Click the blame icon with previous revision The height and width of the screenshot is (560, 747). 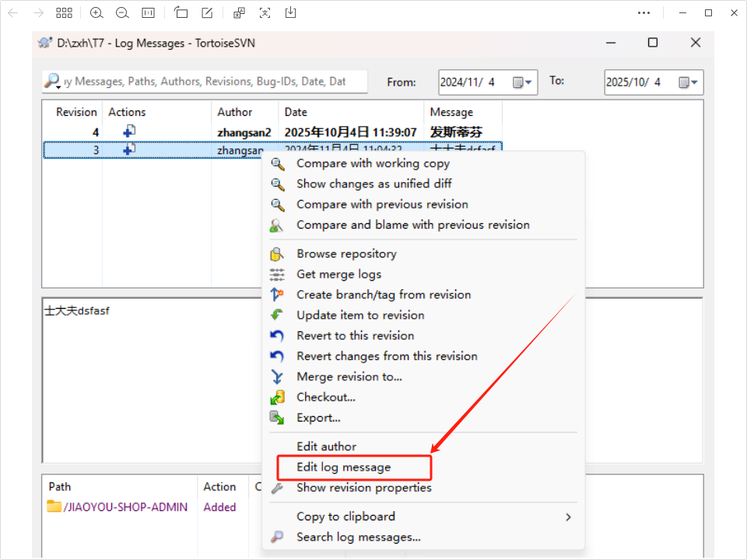tap(276, 226)
